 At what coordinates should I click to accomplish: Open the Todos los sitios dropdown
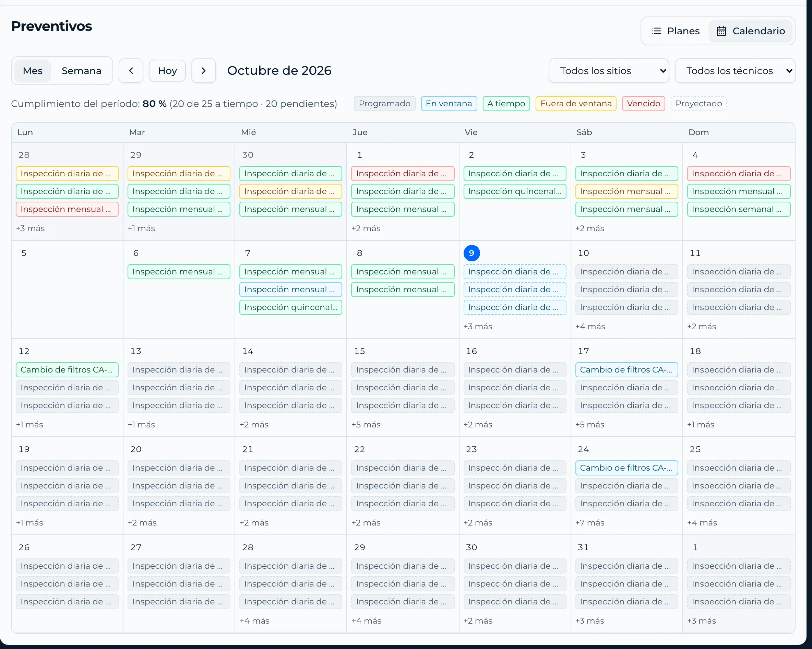pos(608,71)
